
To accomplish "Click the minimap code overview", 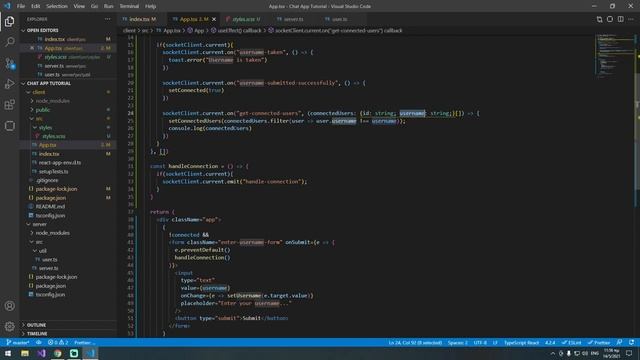I will coord(614,55).
